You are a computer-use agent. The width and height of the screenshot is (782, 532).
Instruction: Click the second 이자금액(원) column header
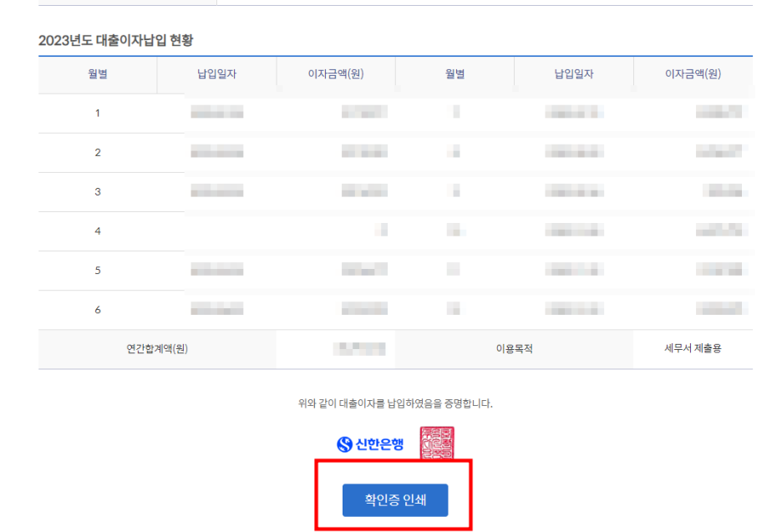pyautogui.click(x=693, y=74)
